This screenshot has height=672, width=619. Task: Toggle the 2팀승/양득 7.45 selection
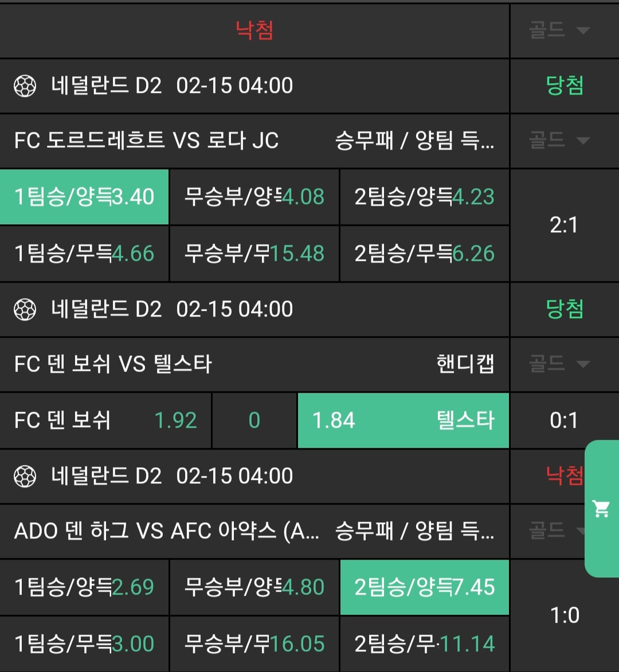point(424,587)
